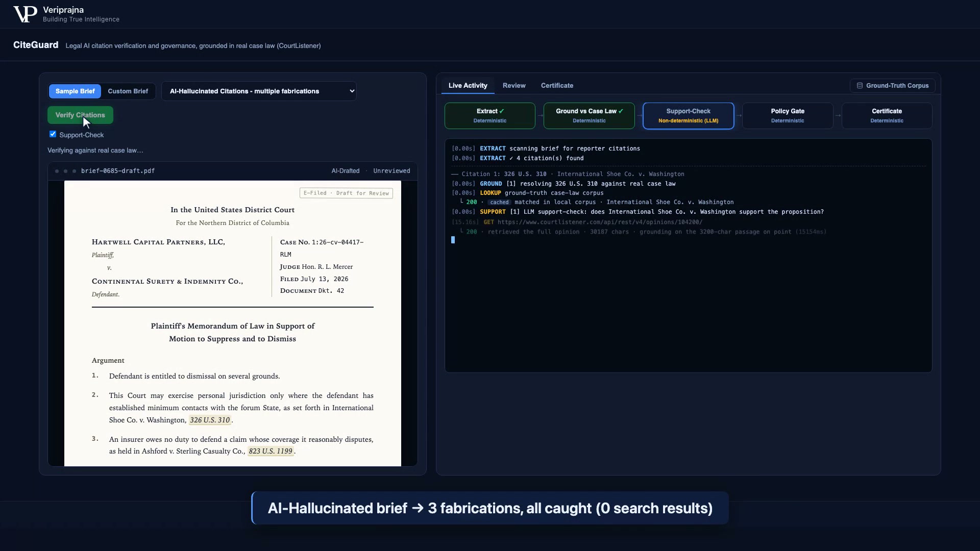Screen dimensions: 980x551
Task: Click the 'In the United States District Court' heading
Action: pyautogui.click(x=233, y=210)
